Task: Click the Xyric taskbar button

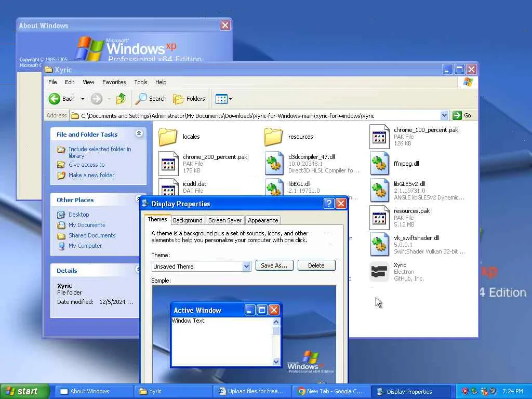Action: (x=172, y=391)
